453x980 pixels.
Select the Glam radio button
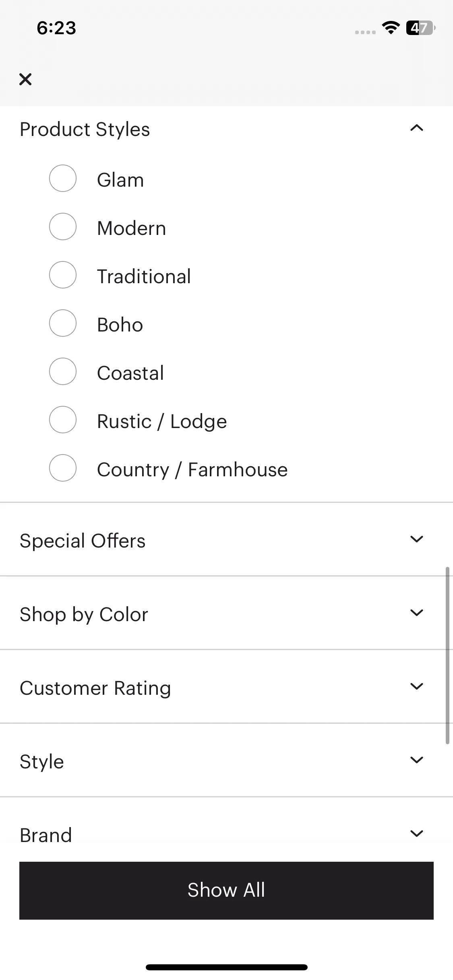coord(63,178)
